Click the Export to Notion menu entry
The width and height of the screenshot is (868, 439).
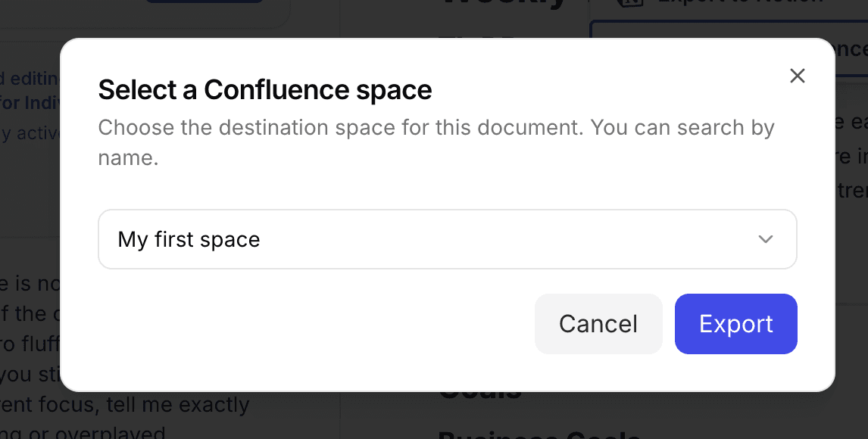click(x=727, y=2)
